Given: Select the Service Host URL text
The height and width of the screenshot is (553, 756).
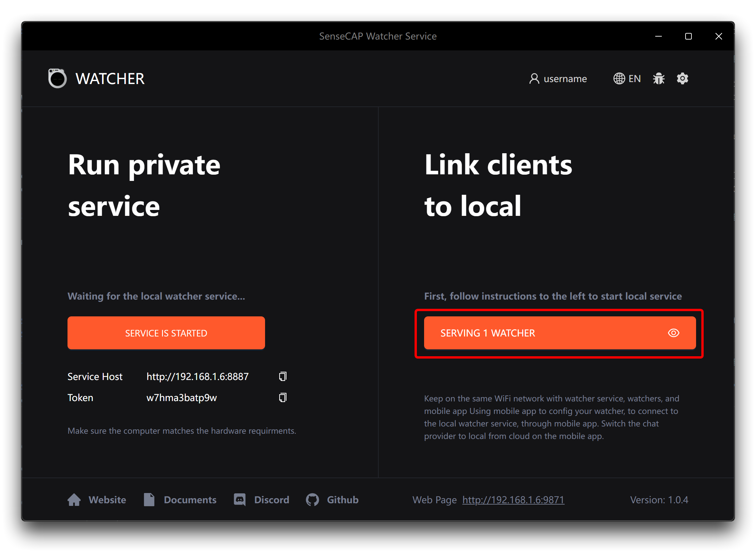Looking at the screenshot, I should coord(198,377).
